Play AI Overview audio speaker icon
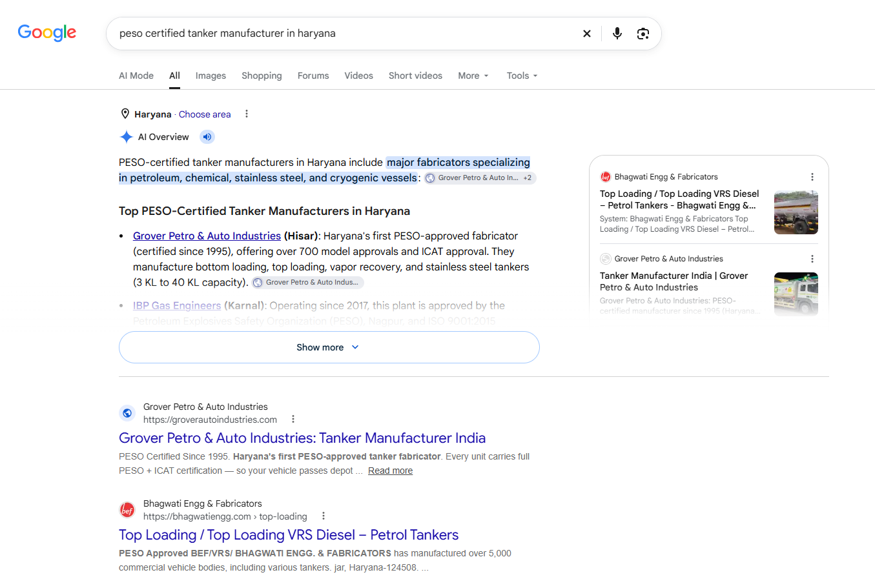The width and height of the screenshot is (875, 588). [x=207, y=137]
